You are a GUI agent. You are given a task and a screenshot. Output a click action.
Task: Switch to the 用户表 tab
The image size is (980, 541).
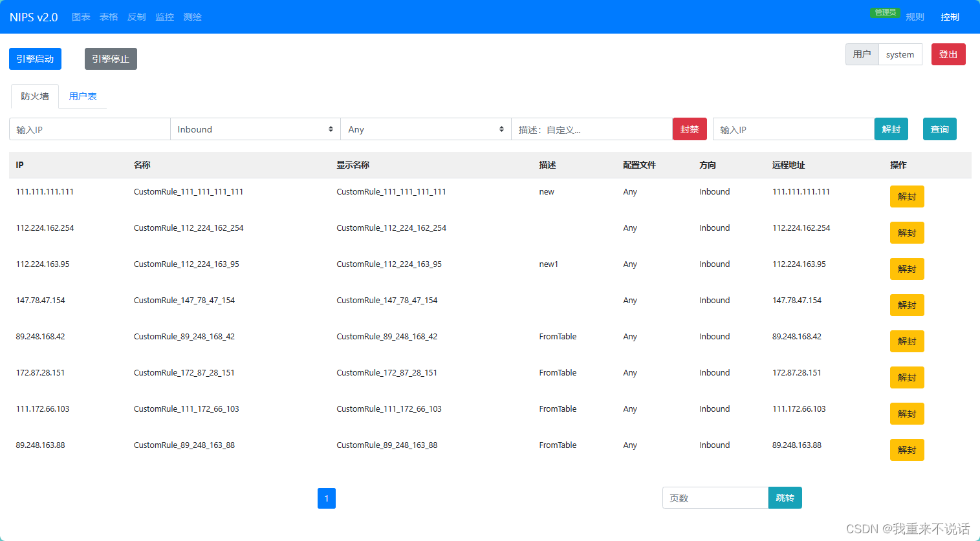(83, 96)
